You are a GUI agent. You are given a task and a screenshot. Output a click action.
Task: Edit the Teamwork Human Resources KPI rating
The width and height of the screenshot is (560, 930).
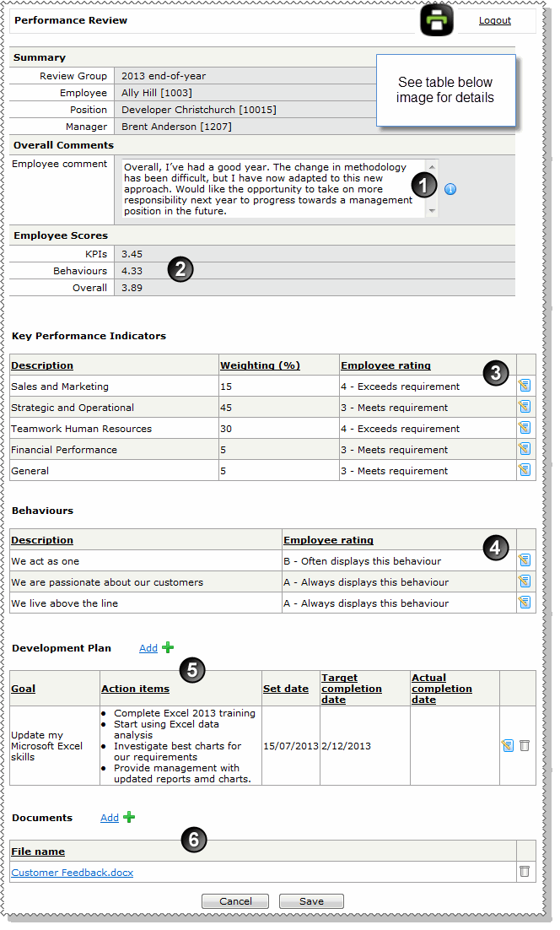(525, 428)
